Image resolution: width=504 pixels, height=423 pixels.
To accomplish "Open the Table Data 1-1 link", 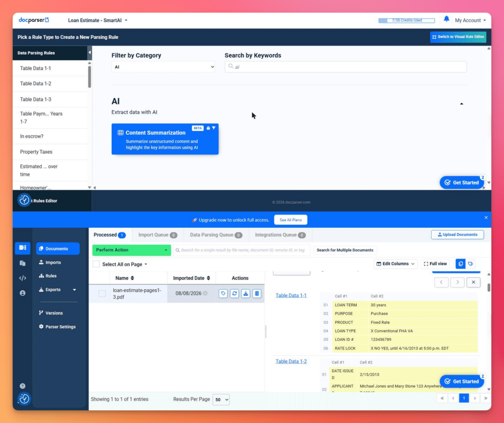I will (291, 295).
